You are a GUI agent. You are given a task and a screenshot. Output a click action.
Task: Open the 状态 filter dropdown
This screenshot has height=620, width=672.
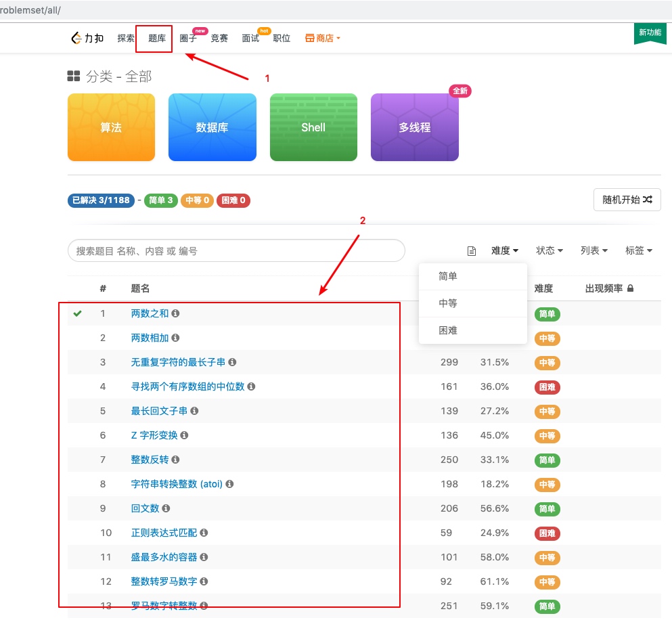(x=550, y=250)
